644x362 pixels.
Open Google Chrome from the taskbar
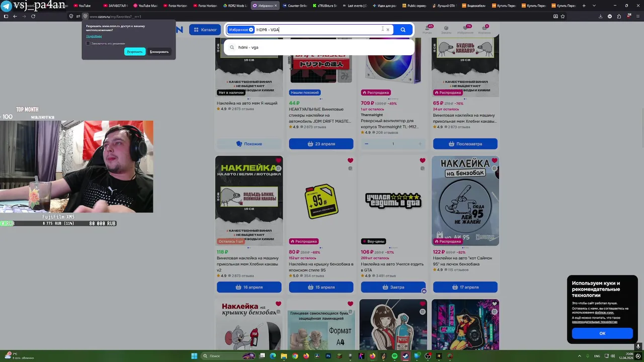295,356
